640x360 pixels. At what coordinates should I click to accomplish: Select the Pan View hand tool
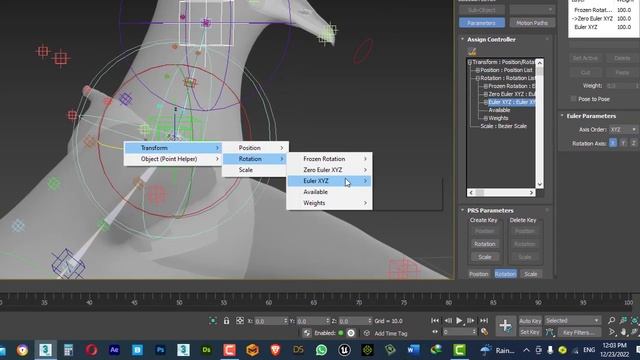pos(623,332)
